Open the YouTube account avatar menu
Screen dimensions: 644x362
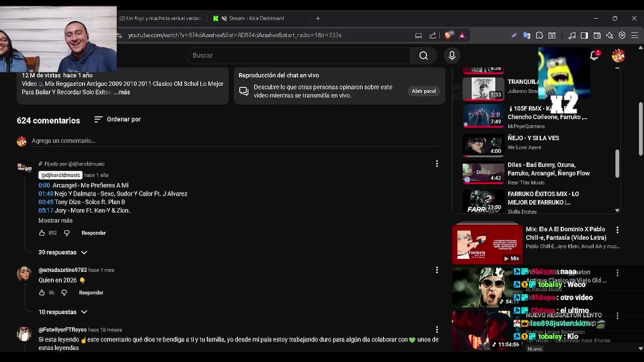click(x=618, y=55)
